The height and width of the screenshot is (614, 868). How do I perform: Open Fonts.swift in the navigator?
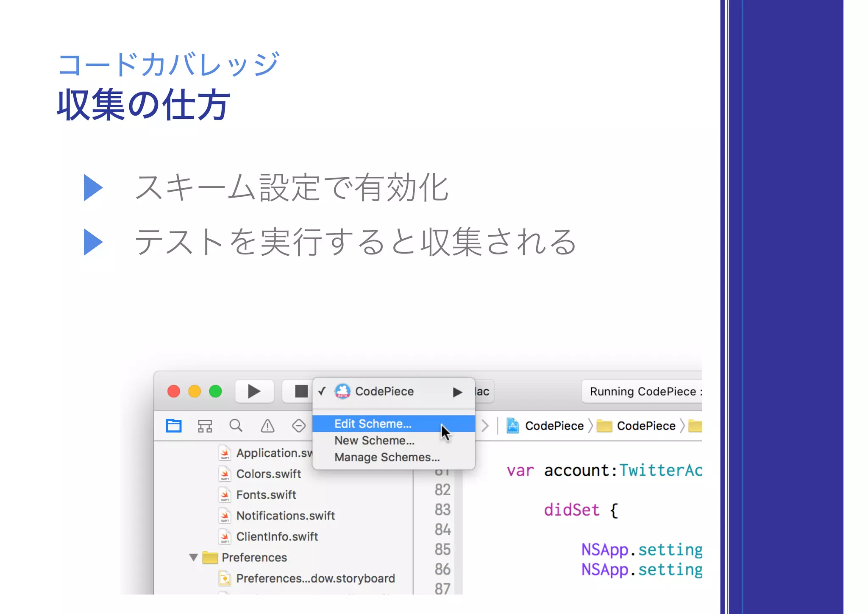pos(266,495)
